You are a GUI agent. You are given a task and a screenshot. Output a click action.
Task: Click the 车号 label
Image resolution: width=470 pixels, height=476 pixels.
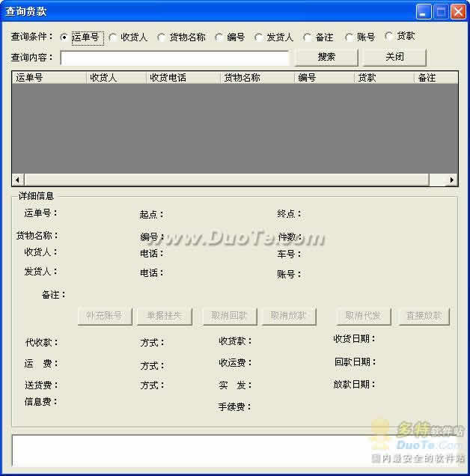289,254
